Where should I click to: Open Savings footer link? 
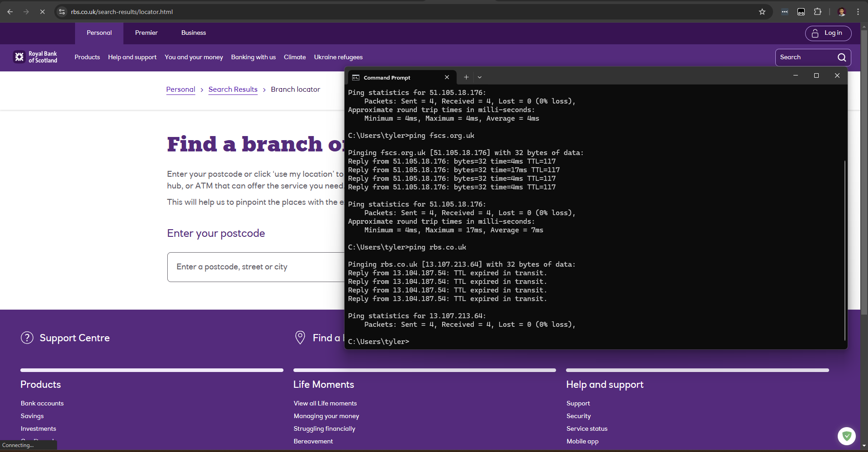[32, 416]
